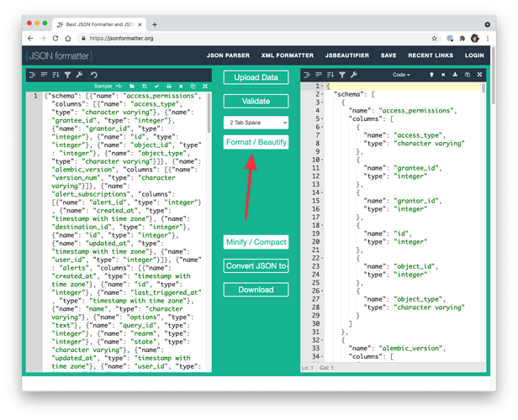This screenshot has width=518, height=420.
Task: Open JSON PARSER from the nav menu
Action: click(x=228, y=55)
